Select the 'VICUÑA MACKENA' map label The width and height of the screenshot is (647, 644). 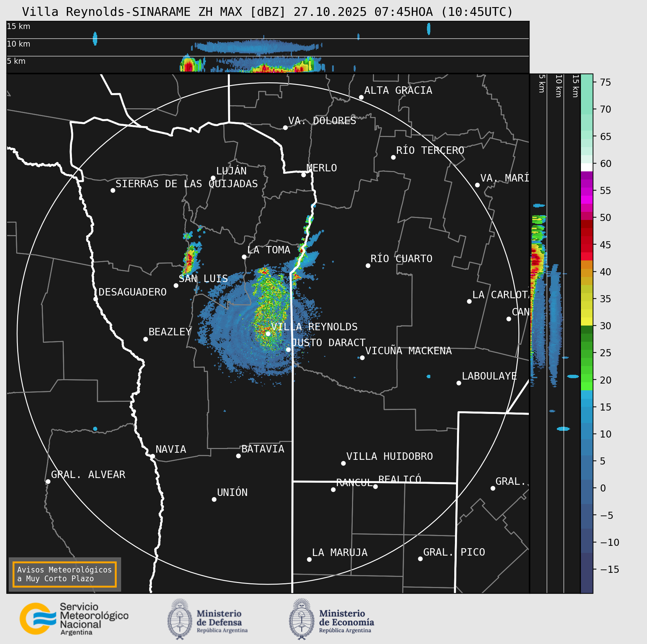408,351
